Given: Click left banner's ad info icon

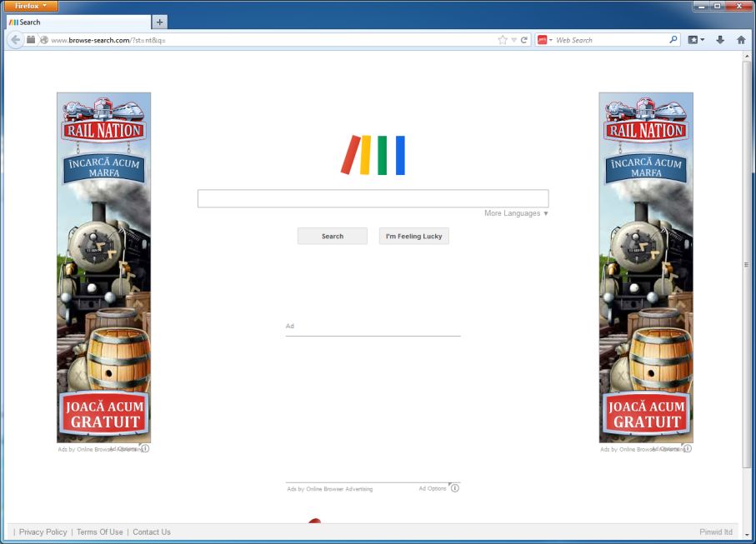Looking at the screenshot, I should click(x=145, y=448).
